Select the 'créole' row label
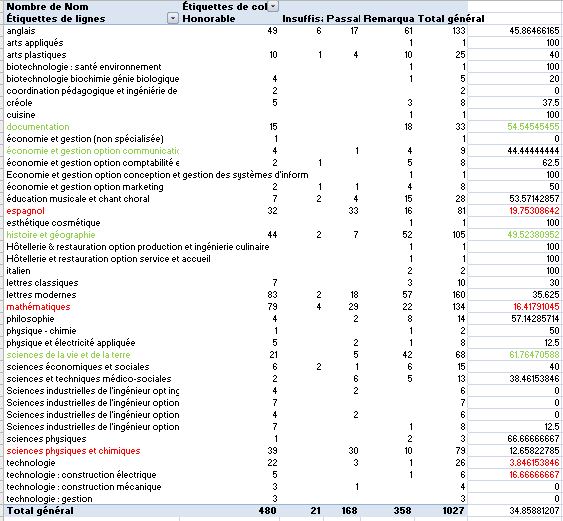This screenshot has width=563, height=521. click(x=19, y=103)
